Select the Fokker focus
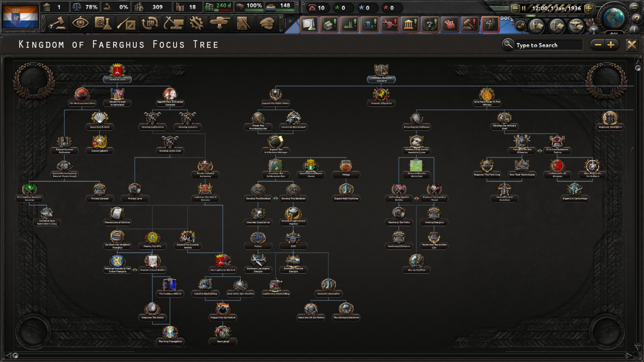The width and height of the screenshot is (644, 362). [258, 240]
